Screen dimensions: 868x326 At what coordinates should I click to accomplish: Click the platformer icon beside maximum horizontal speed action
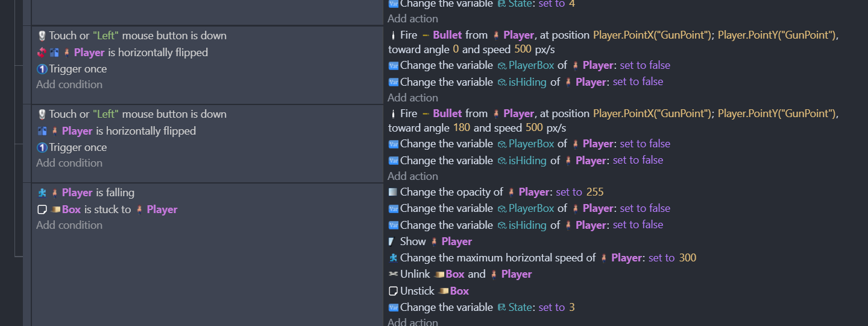point(393,258)
